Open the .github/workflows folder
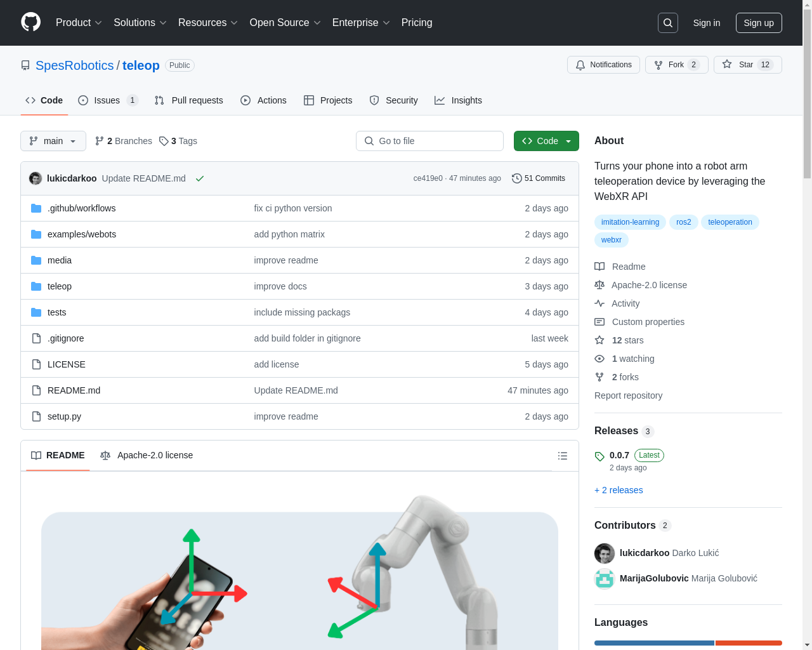 pyautogui.click(x=81, y=208)
